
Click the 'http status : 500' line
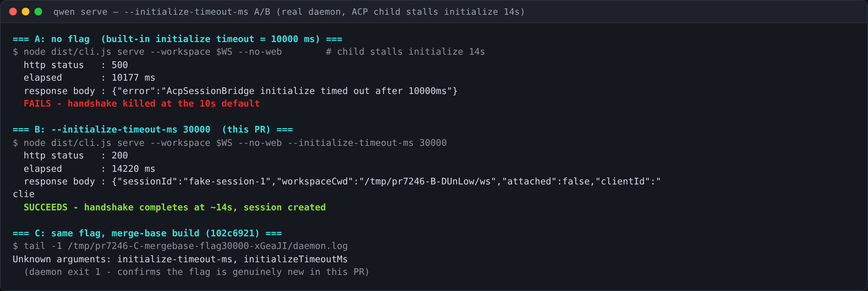pyautogui.click(x=75, y=65)
